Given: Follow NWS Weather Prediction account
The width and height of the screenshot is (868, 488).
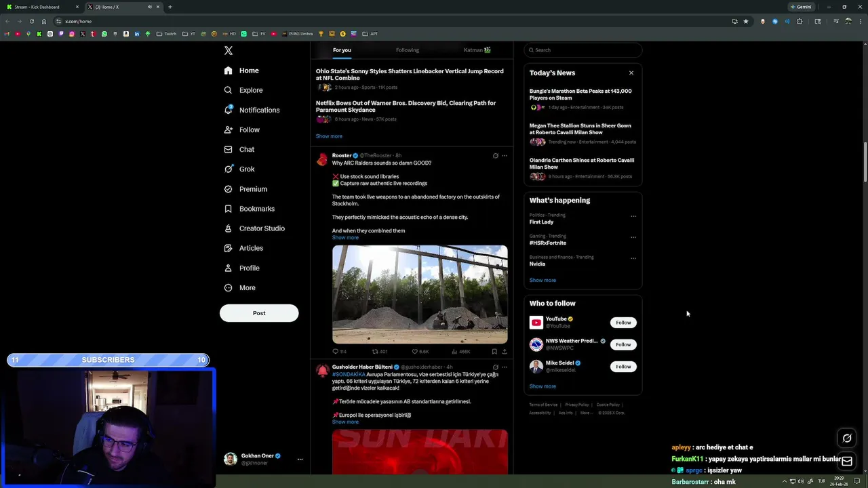Looking at the screenshot, I should tap(623, 344).
